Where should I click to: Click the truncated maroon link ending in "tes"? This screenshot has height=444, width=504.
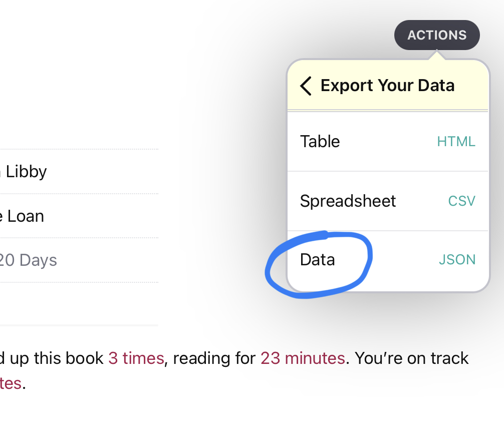pos(11,383)
